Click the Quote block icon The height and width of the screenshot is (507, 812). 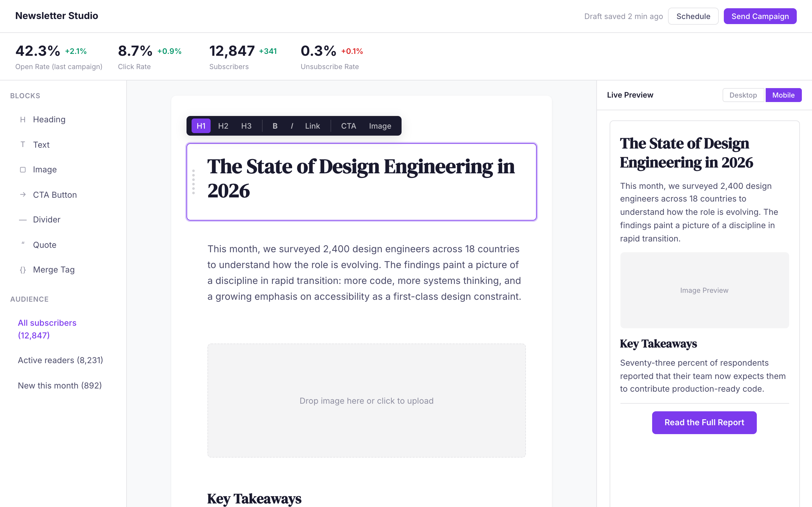point(23,244)
